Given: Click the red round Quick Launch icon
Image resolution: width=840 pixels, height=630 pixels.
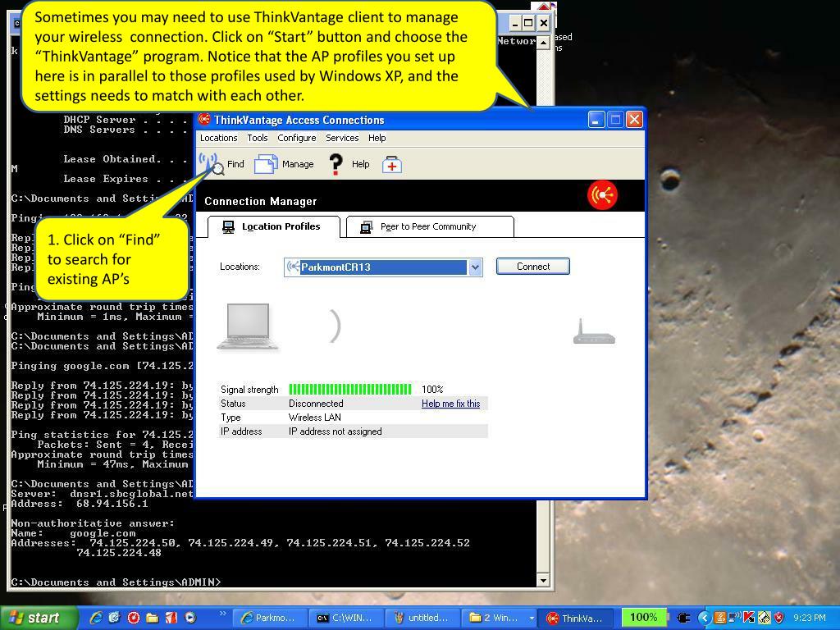Looking at the screenshot, I should [134, 618].
